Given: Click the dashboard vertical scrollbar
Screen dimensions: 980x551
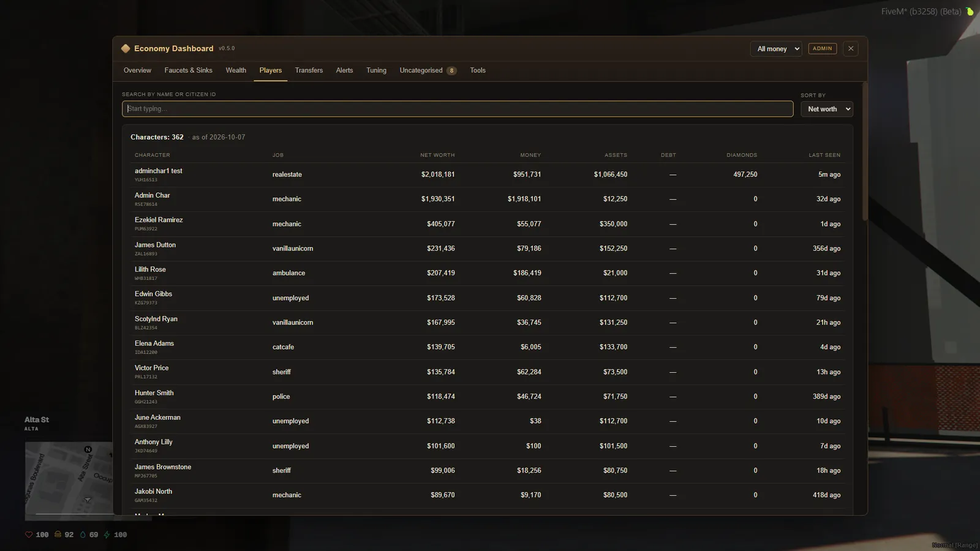Looking at the screenshot, I should point(865,151).
